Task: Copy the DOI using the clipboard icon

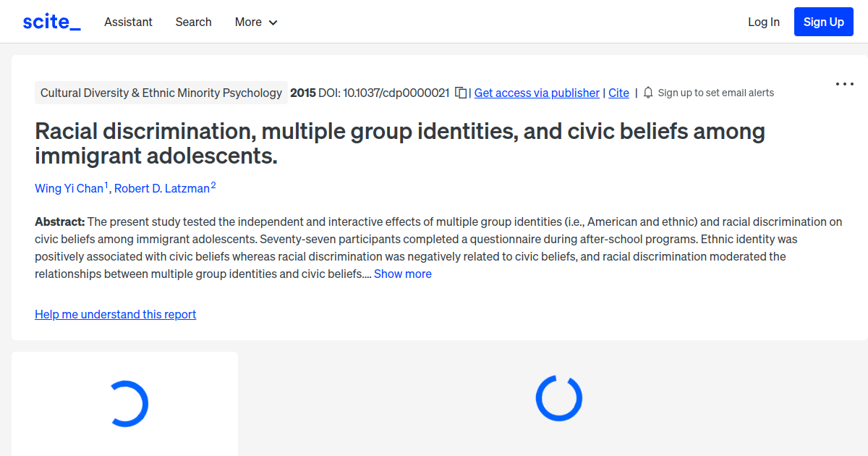Action: 461,93
